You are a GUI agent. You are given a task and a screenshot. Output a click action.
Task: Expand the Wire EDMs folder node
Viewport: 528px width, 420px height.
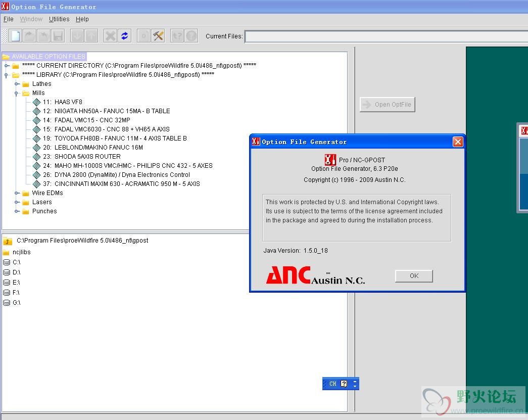point(17,193)
